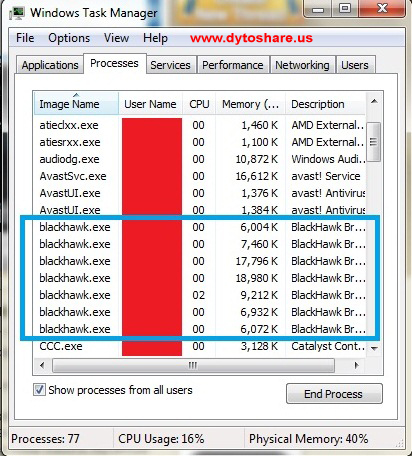Click the vertical scrollbar down arrow
Viewport: 412px width, 456px height.
pos(374,348)
